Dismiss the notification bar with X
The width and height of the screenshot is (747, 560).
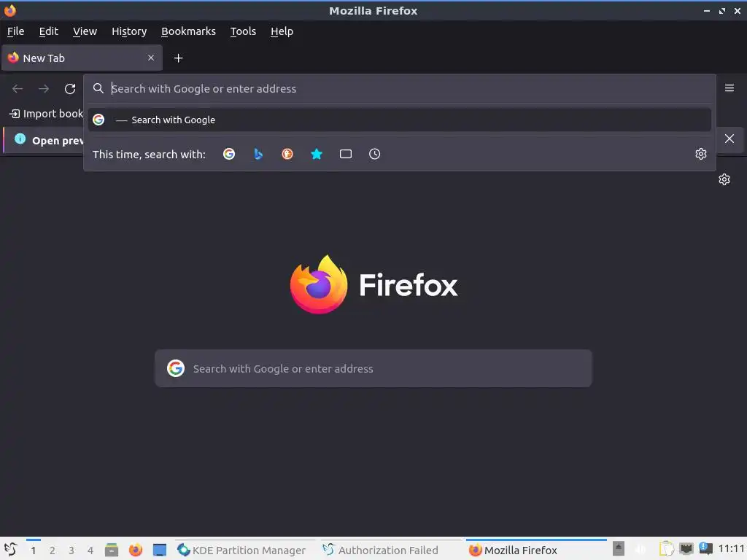729,139
